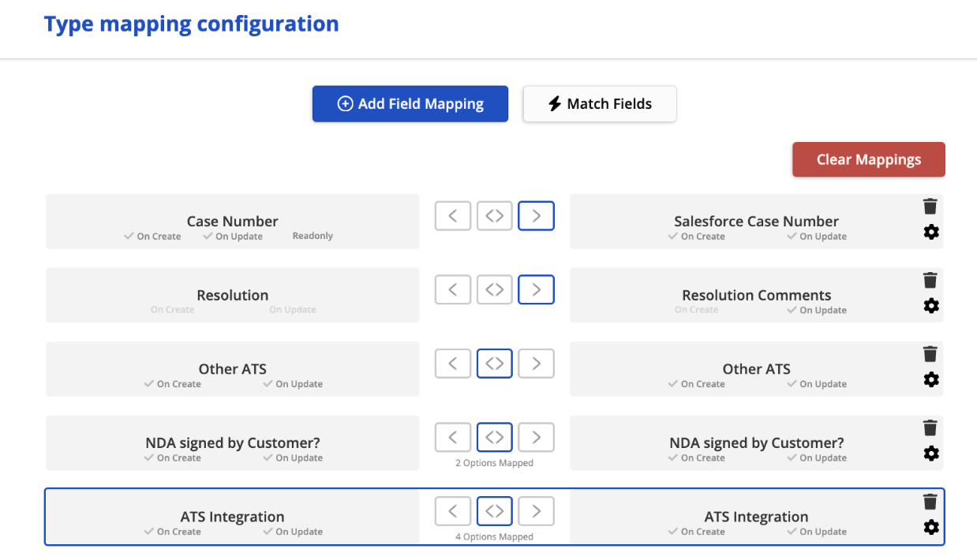Screen dimensions: 977x560
Task: Toggle On Create for left Resolution field
Action: click(171, 310)
